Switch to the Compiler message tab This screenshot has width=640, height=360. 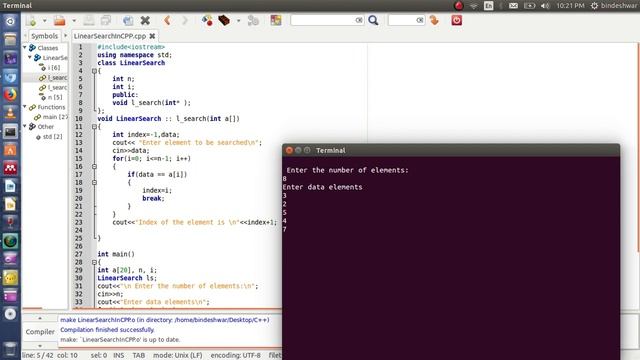point(40,332)
